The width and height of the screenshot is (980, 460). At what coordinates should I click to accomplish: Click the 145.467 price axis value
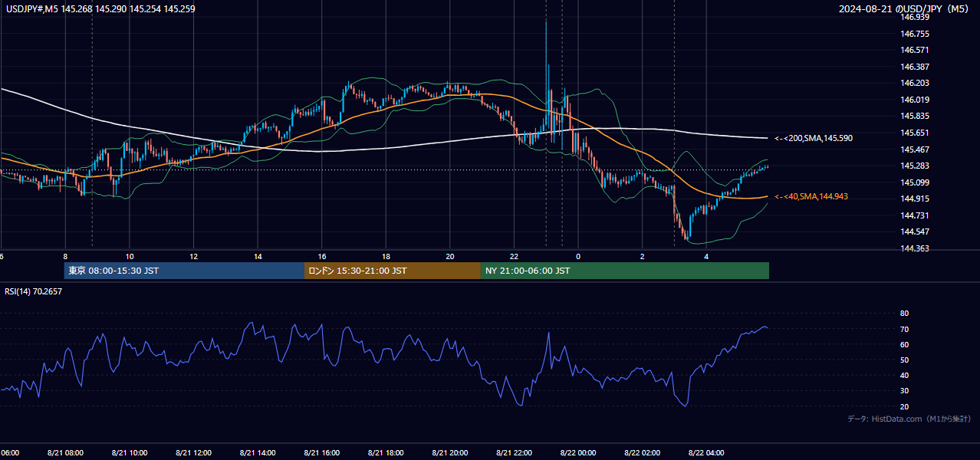pos(915,149)
